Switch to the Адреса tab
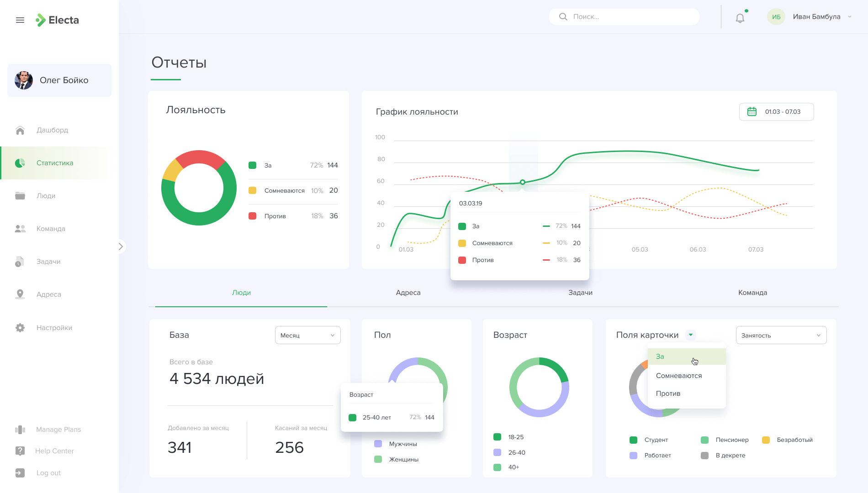Screen dimensions: 868x493 coord(408,293)
